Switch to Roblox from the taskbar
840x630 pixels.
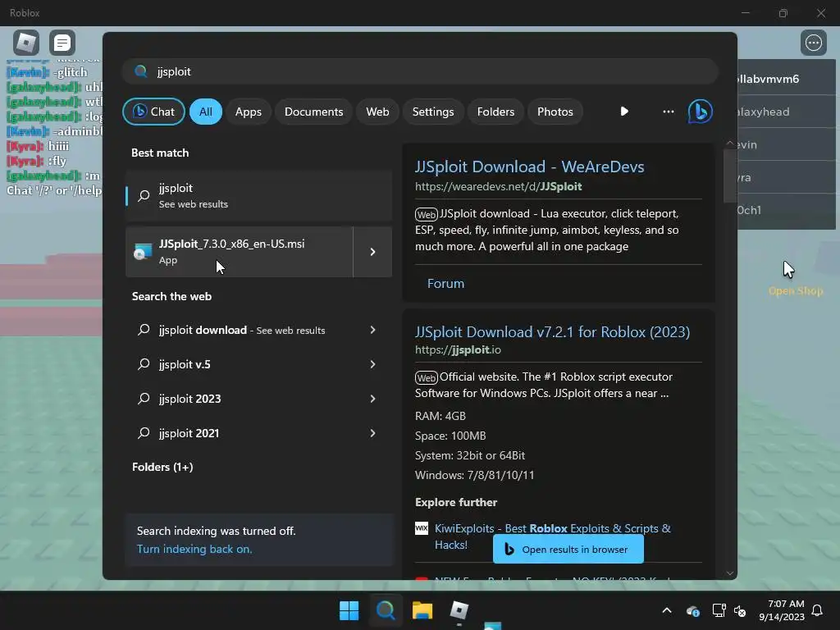click(459, 610)
